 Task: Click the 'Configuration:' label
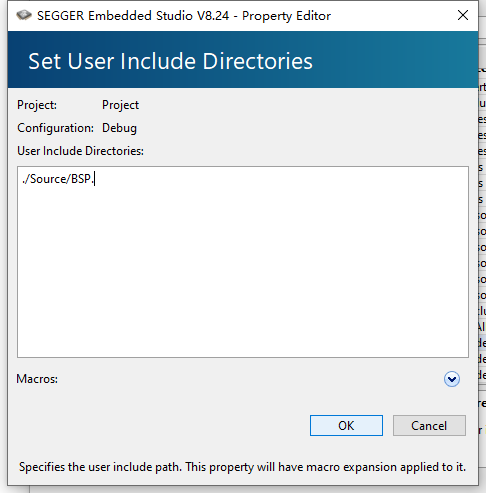pos(55,128)
